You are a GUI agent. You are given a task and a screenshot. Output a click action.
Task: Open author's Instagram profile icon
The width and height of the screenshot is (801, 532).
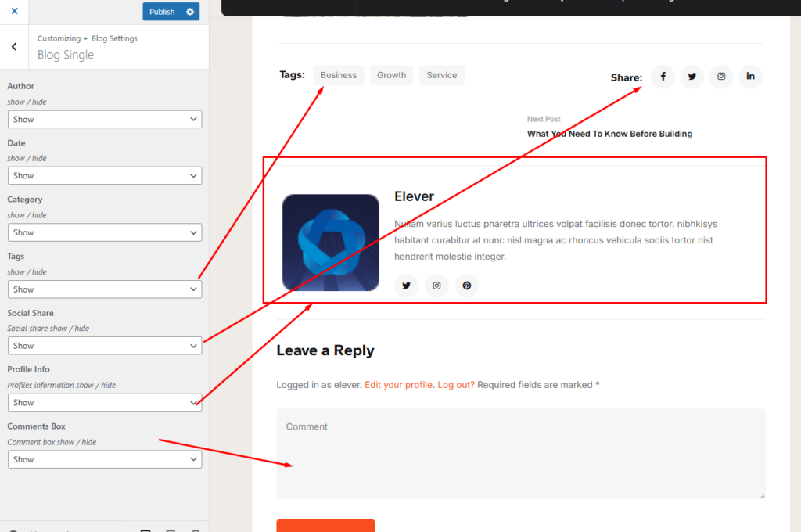[436, 286]
